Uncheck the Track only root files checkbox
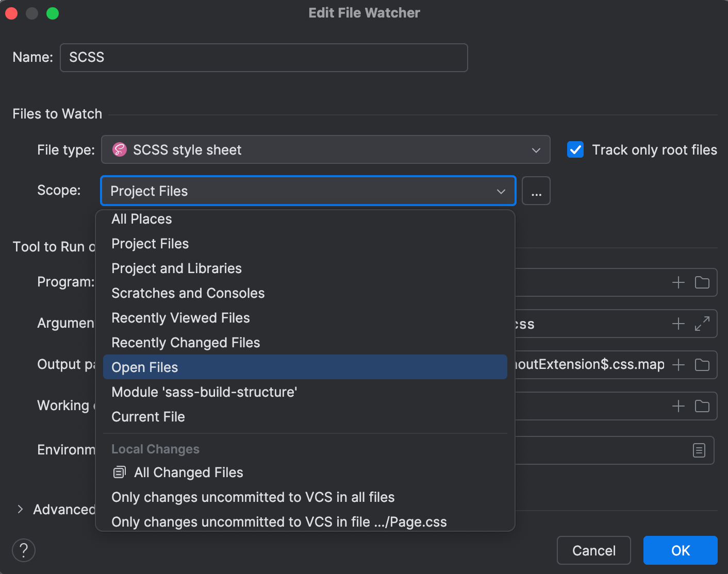This screenshot has height=574, width=728. (575, 149)
